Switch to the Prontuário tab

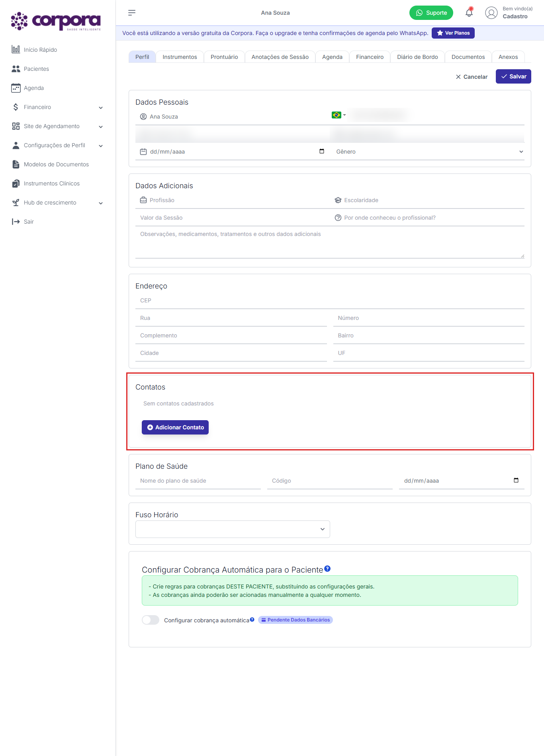(x=224, y=57)
